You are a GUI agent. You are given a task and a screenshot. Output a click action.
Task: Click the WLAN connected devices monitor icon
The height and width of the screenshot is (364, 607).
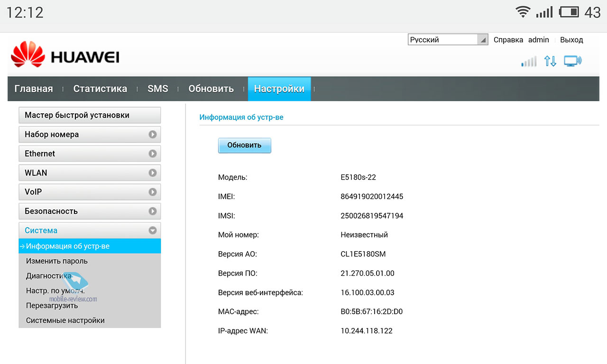573,61
